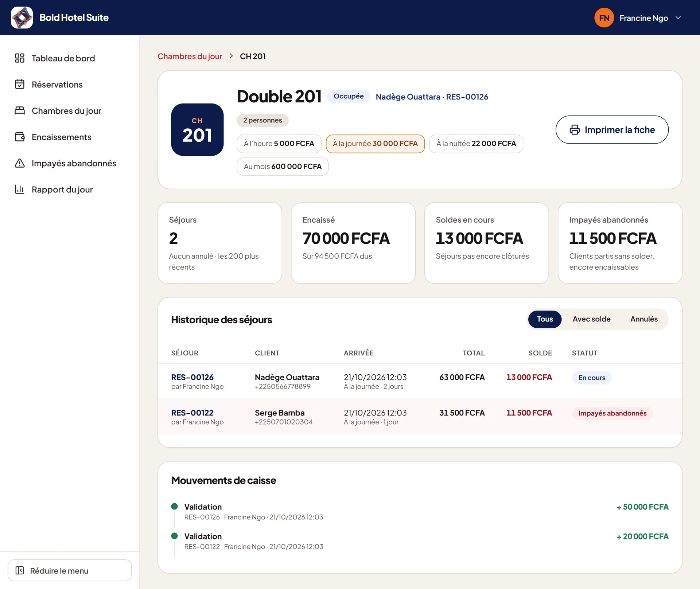Click the 13 000 FCFA solde cell
Screen dimensions: 700x589
pos(529,377)
